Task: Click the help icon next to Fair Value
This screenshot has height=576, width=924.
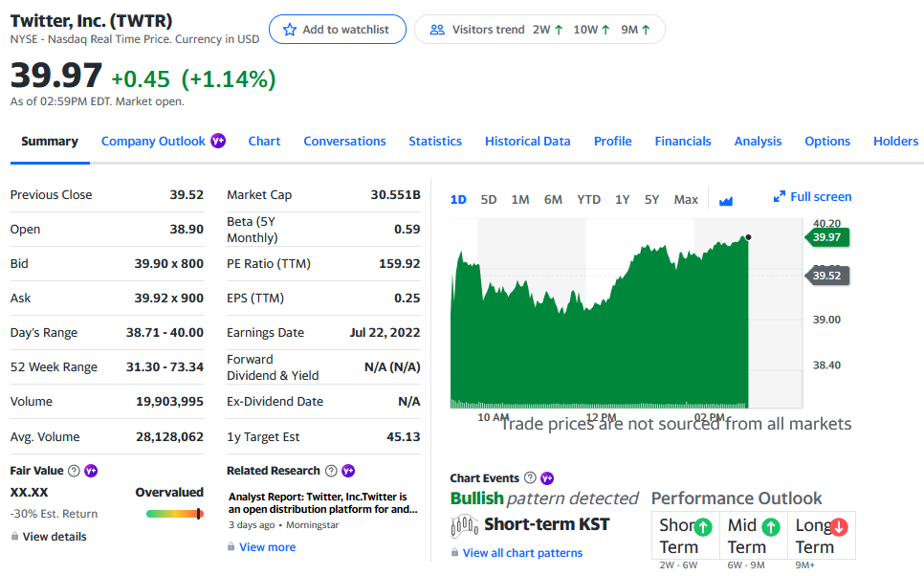Action: (74, 471)
